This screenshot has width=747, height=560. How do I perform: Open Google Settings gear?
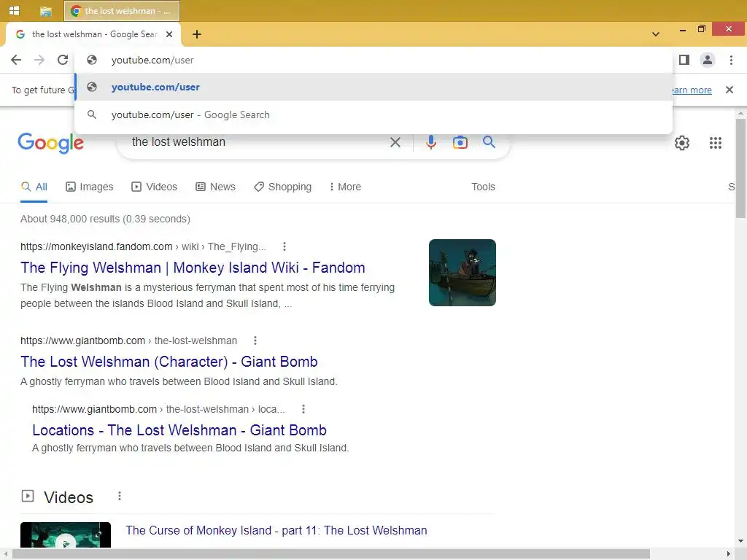[682, 143]
